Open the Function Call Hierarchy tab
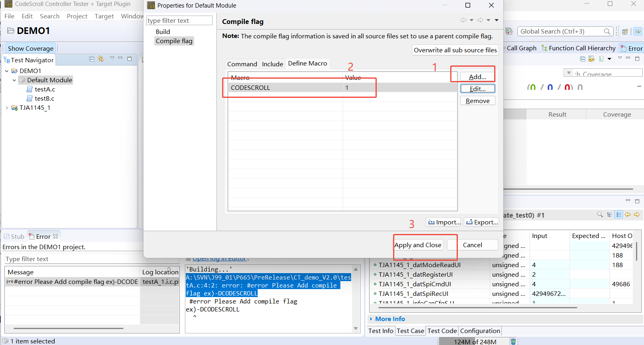644x345 pixels. (x=578, y=48)
